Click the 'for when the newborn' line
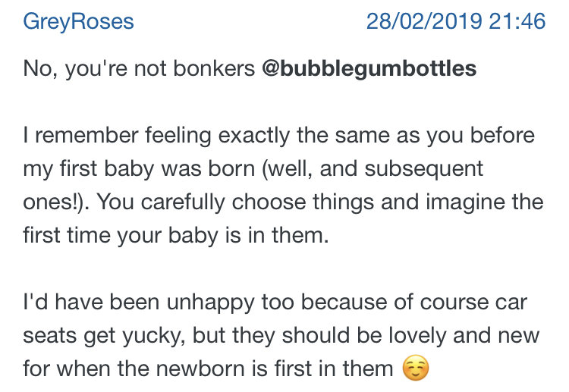The width and height of the screenshot is (569, 392). coord(226,368)
